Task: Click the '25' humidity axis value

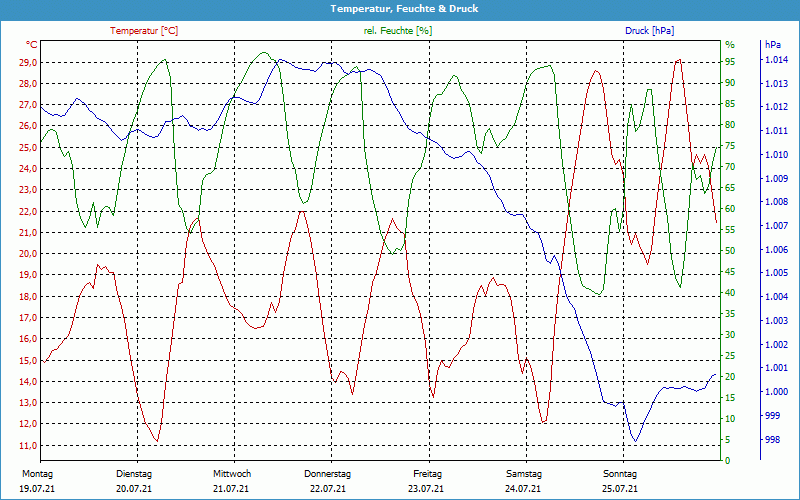Action: 730,356
